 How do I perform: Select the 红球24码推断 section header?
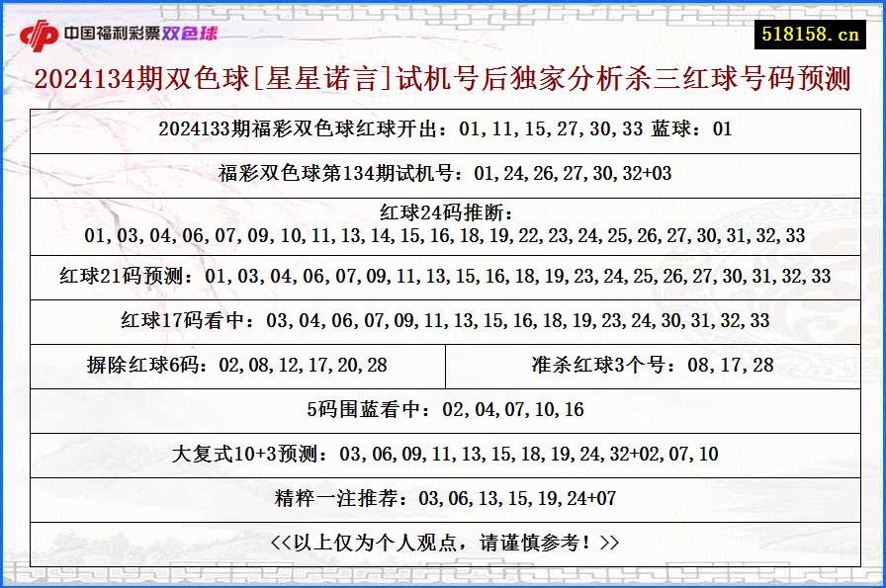point(443,215)
